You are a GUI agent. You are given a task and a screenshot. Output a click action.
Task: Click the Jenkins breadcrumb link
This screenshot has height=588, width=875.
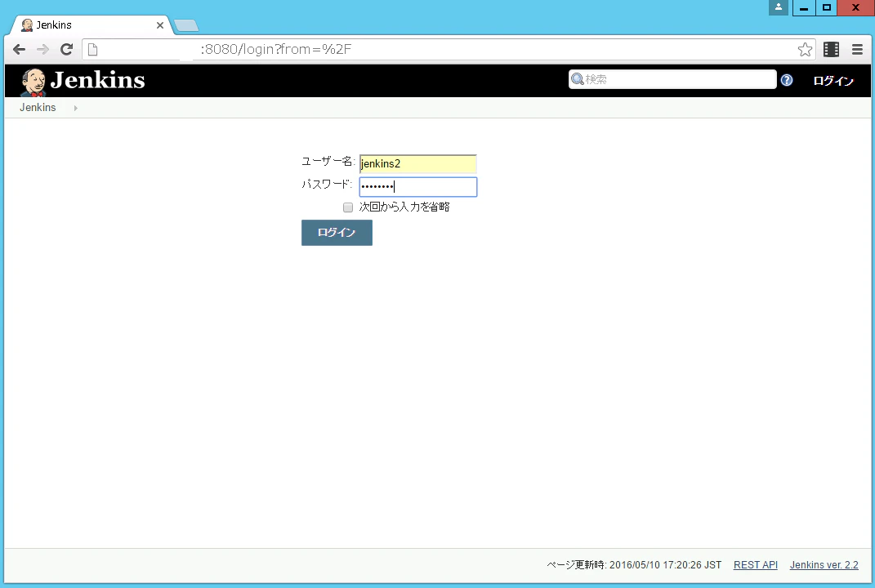38,108
